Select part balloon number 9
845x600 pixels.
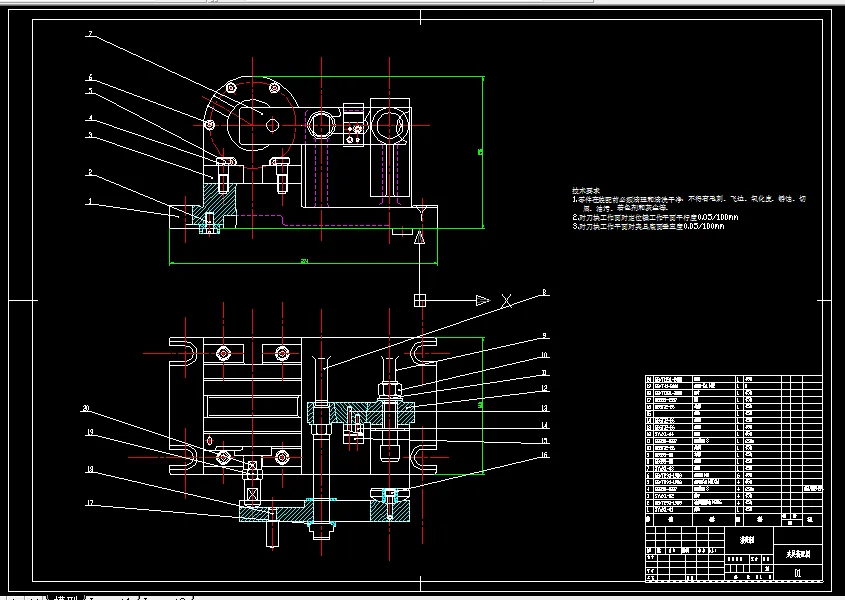(544, 336)
